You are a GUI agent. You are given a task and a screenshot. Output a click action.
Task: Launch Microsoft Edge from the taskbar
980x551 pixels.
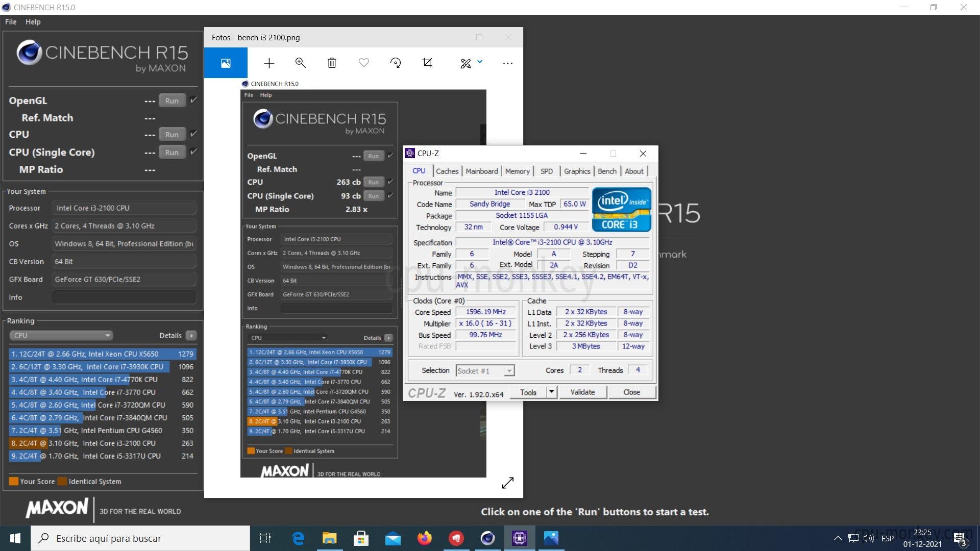click(x=298, y=538)
